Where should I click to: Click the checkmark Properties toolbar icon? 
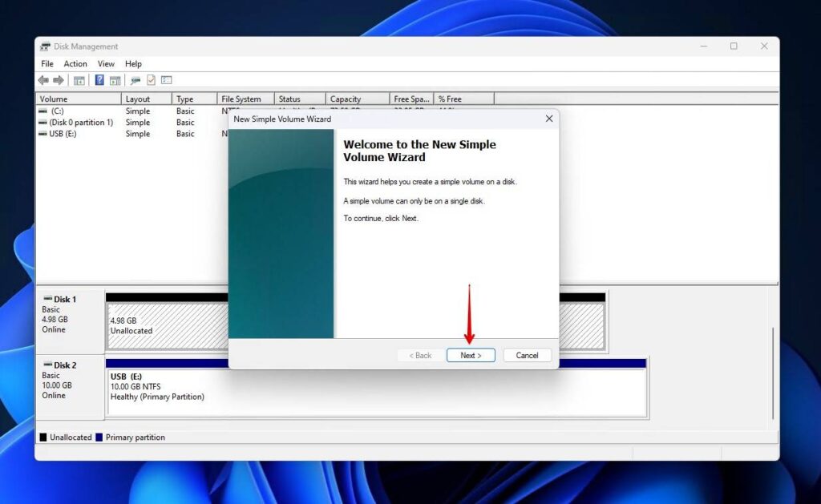pos(151,80)
